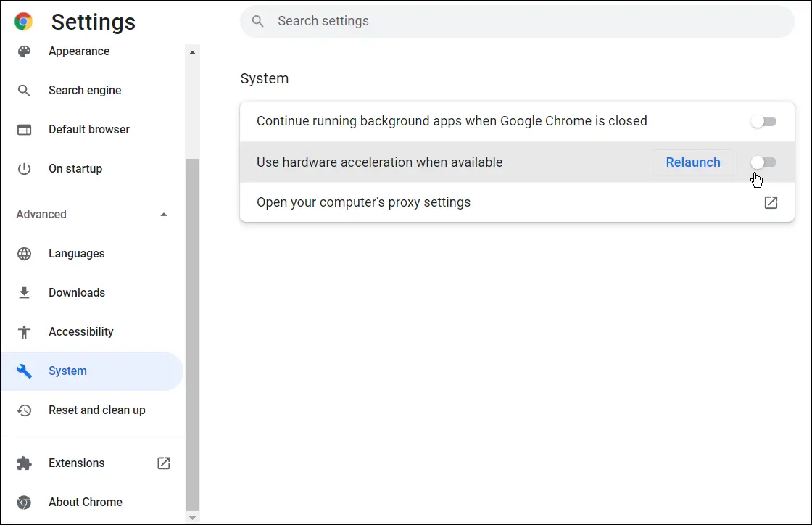
Task: Click the Chrome logo beside Settings
Action: click(23, 21)
